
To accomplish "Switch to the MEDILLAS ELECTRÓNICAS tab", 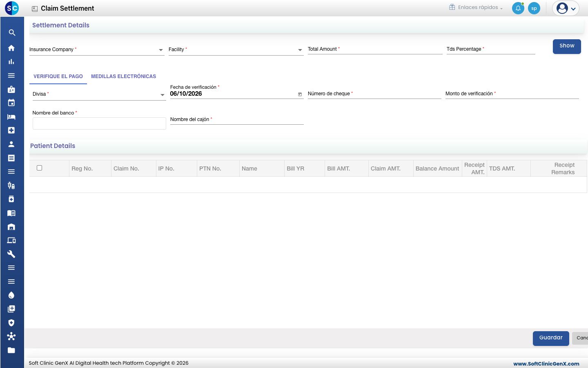I will (123, 76).
